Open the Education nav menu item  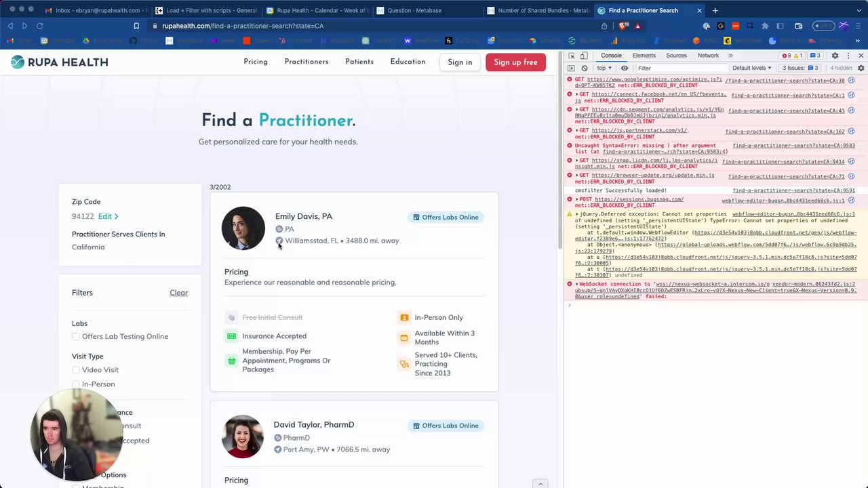click(x=408, y=62)
